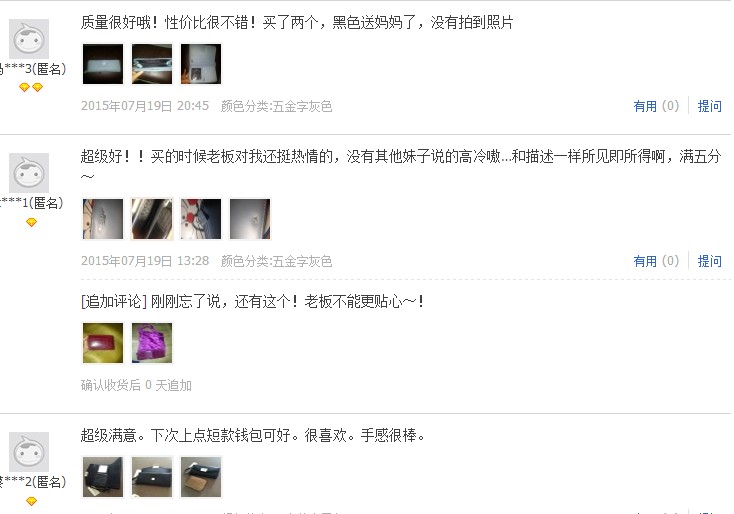Open the red wallet follow-up photo
Screen dimensions: 734x514
(x=103, y=343)
